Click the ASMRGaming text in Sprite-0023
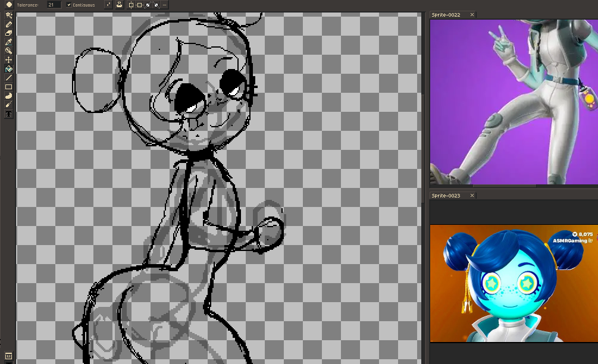 pyautogui.click(x=570, y=241)
